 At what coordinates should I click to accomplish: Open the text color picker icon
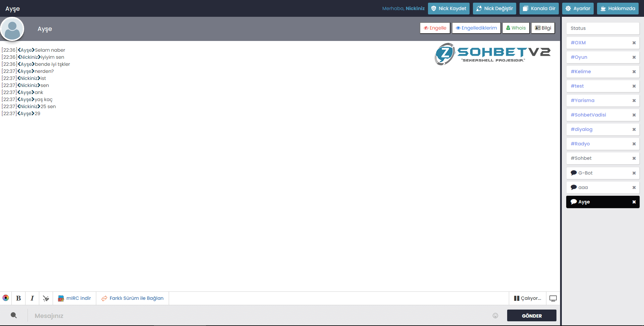pos(6,298)
